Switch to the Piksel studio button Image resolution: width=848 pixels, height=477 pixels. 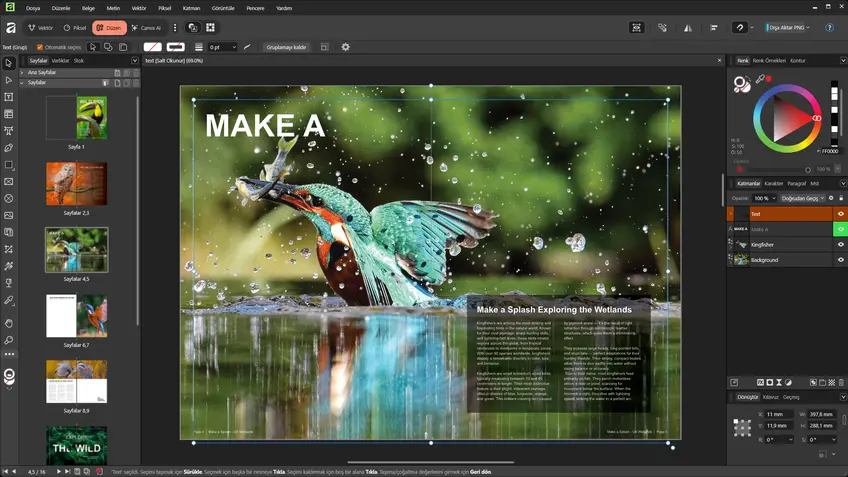tap(75, 28)
